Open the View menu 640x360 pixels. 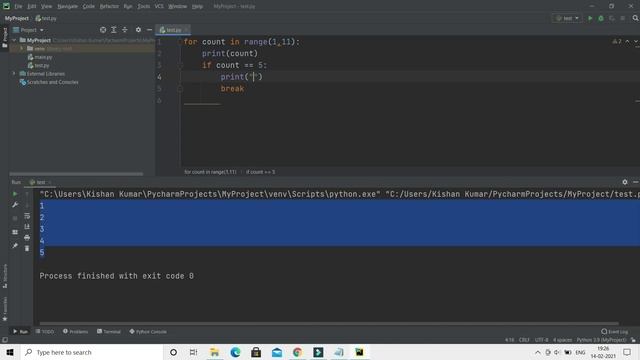tap(47, 6)
